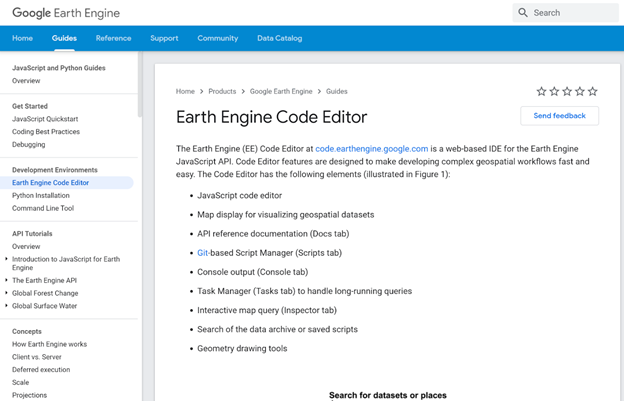Click Search of the data archive bullet

pos(277,329)
